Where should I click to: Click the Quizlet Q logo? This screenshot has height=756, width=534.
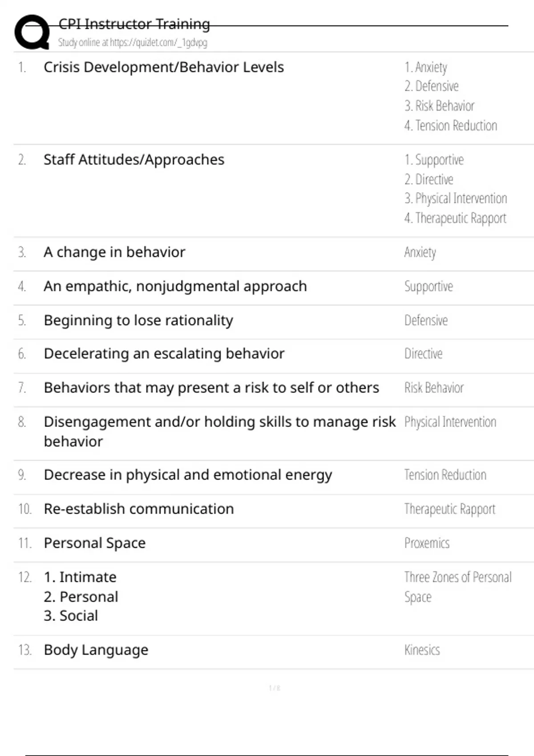32,32
